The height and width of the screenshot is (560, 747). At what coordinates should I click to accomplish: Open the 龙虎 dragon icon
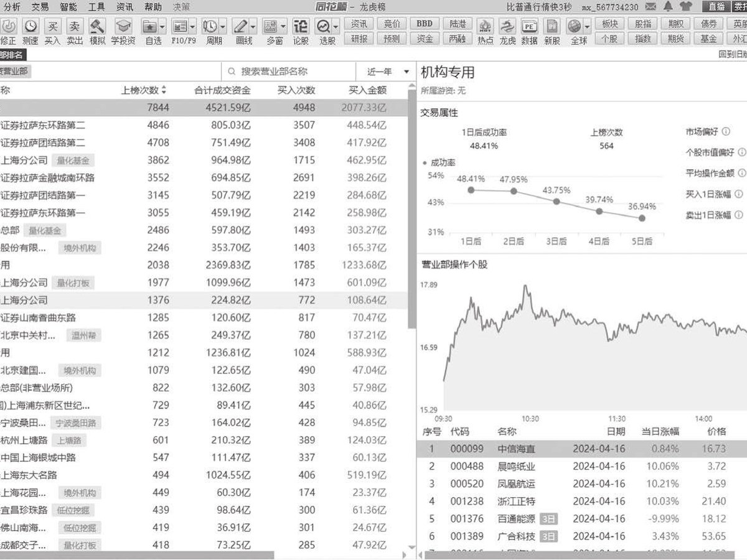[x=507, y=26]
